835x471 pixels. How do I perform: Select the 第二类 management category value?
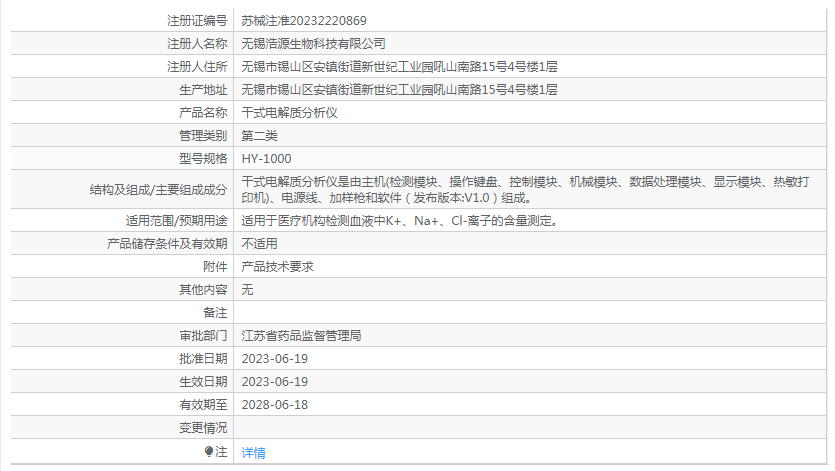[259, 135]
